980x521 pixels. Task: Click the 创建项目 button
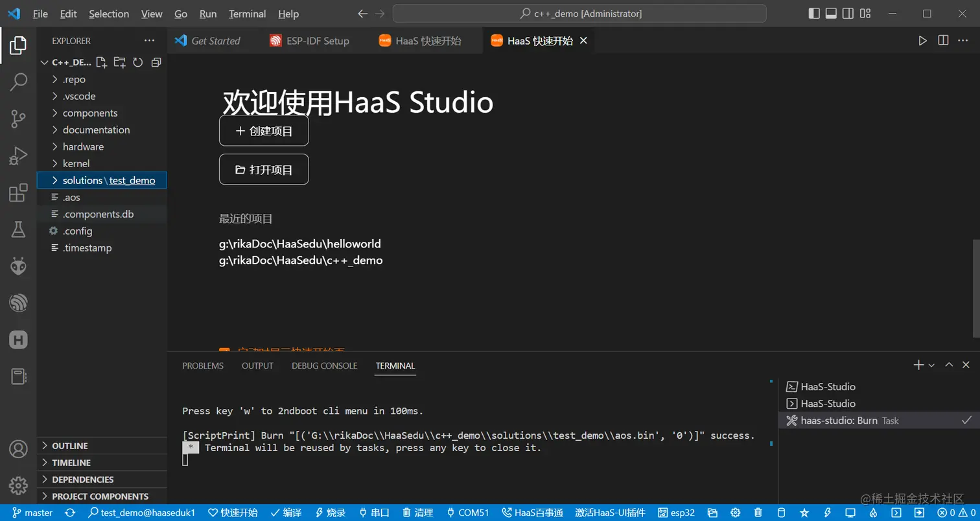(264, 131)
